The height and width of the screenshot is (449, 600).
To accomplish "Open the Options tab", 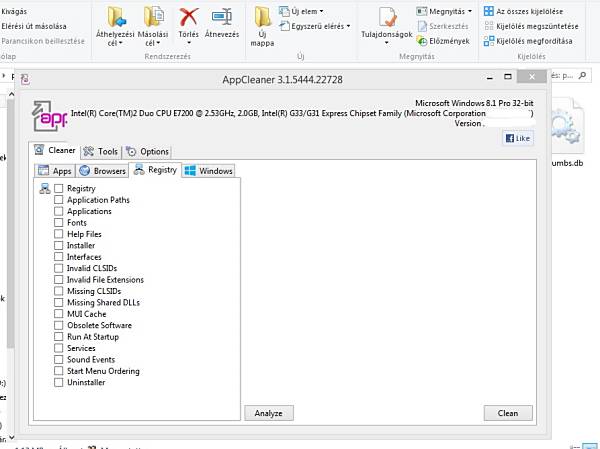I will click(147, 152).
